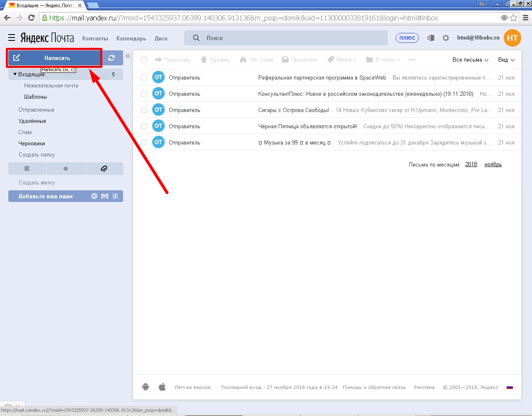Open the html@10bukv.ru account menu
This screenshot has width=532, height=416.
[x=478, y=37]
